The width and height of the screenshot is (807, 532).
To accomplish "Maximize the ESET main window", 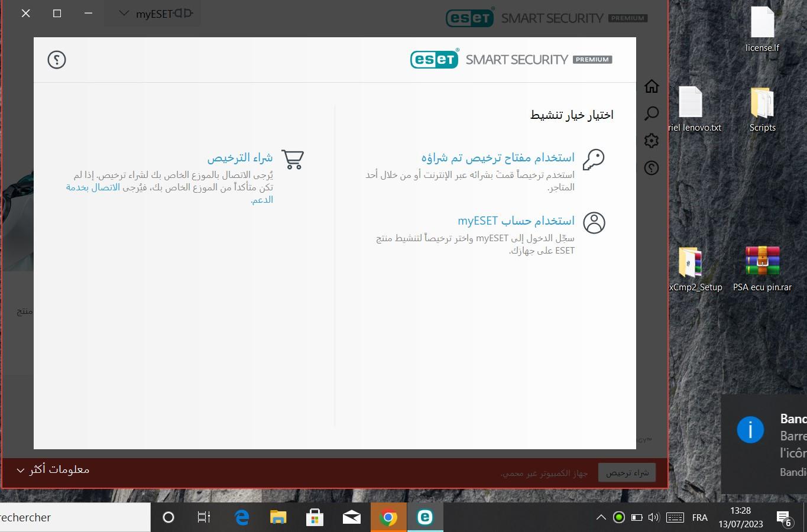I will 57,13.
